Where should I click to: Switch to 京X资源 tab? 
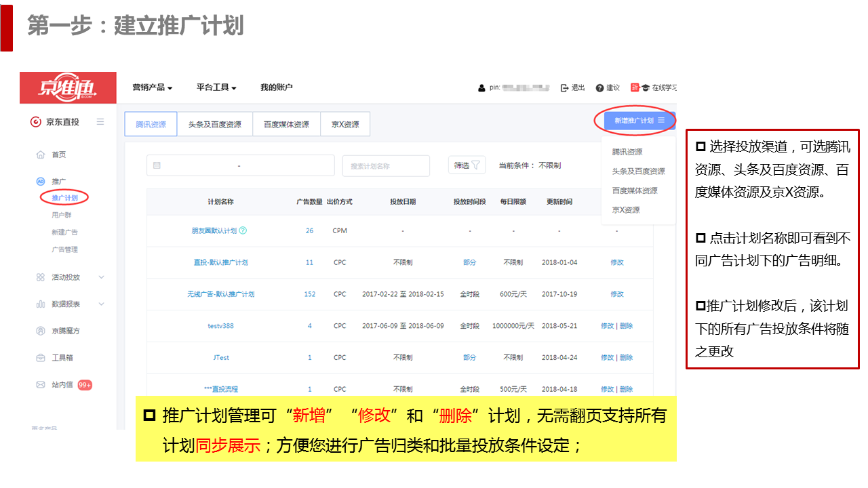[x=345, y=125]
